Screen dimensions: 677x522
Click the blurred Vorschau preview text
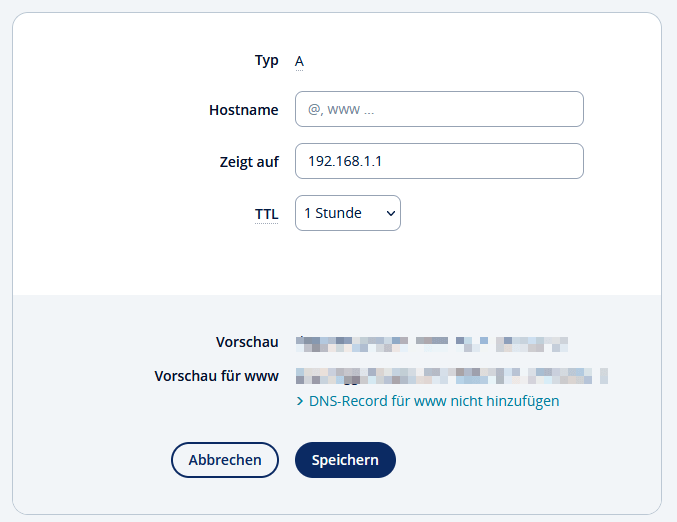tap(432, 343)
